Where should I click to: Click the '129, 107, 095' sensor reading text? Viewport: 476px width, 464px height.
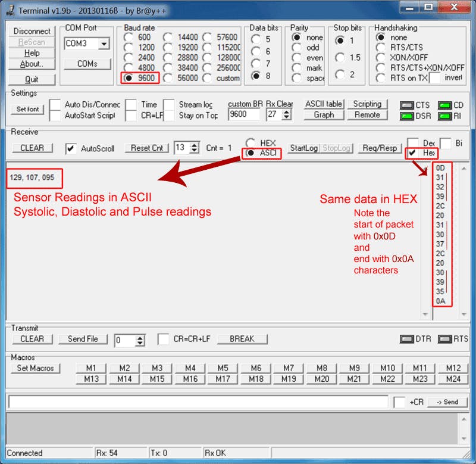click(32, 177)
